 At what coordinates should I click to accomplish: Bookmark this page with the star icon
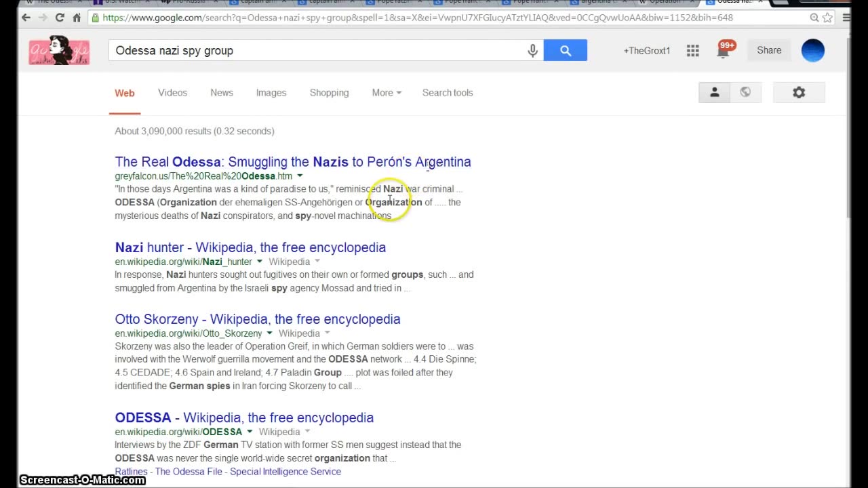click(x=827, y=18)
